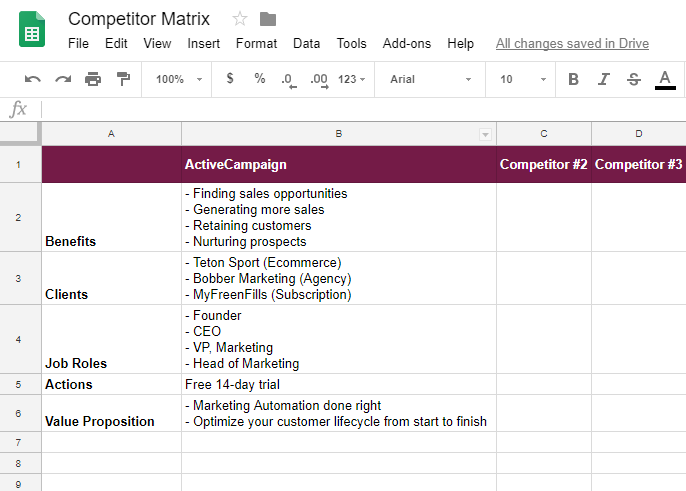
Task: Select column B header
Action: (339, 134)
